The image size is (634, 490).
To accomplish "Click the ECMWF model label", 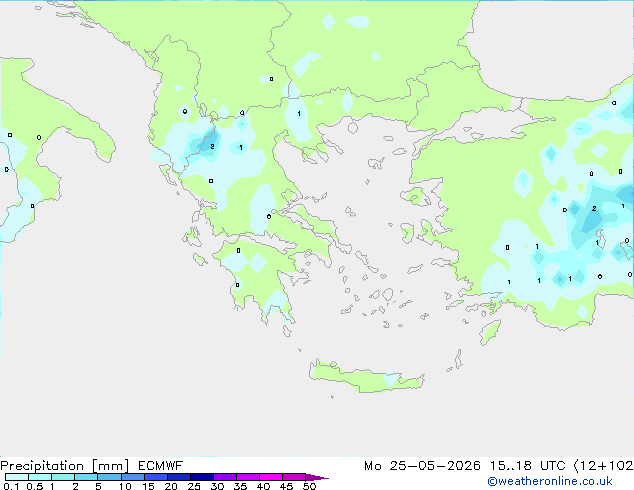I will (x=161, y=466).
